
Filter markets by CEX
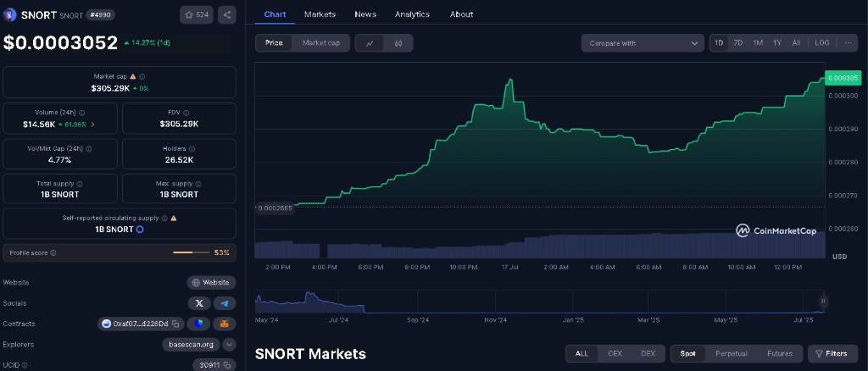pyautogui.click(x=615, y=354)
